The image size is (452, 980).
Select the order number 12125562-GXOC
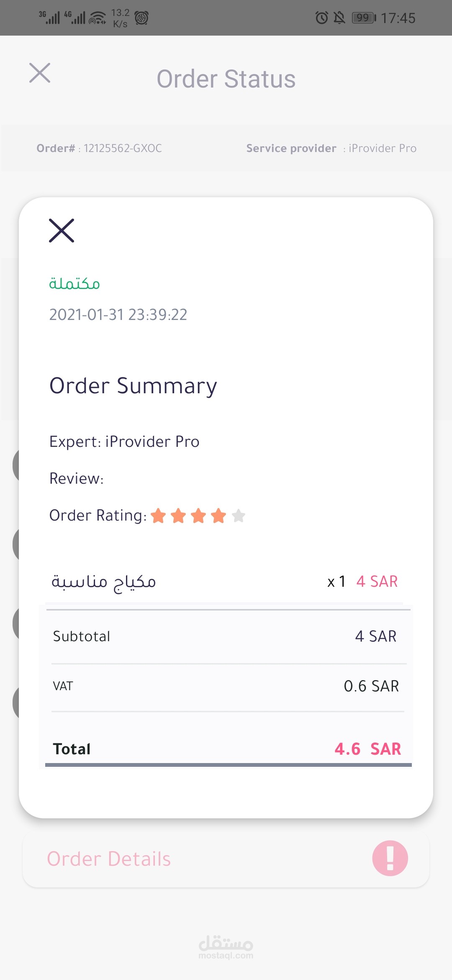point(123,148)
